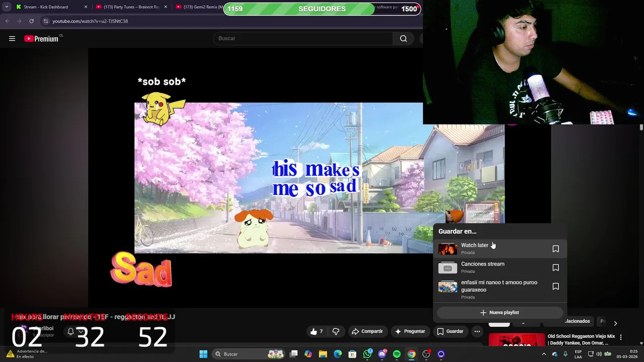Switch to the Party Tunes – Brainrot Rap tab
This screenshot has height=362, width=644.
(131, 7)
